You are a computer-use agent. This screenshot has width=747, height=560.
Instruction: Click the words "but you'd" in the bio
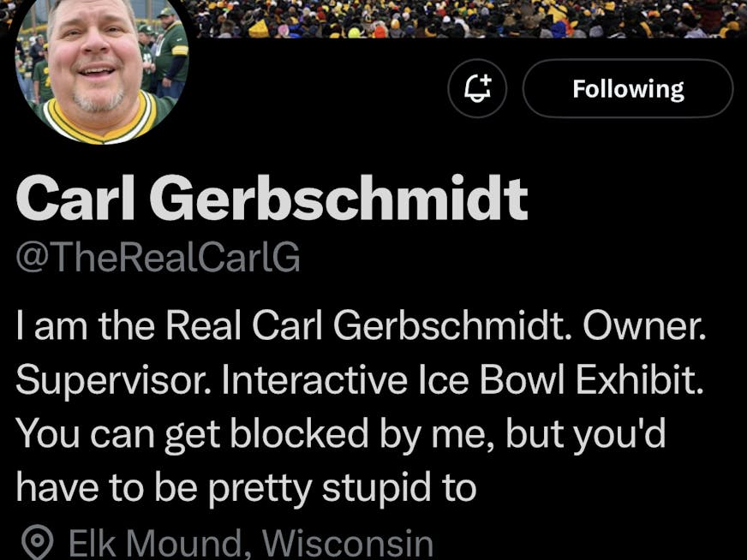pyautogui.click(x=586, y=435)
